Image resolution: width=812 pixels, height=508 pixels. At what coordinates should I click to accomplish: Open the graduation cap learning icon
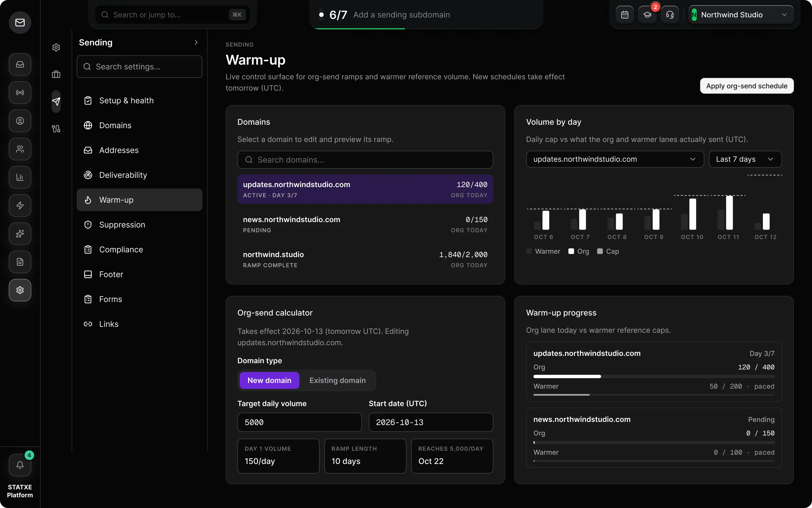coord(647,15)
